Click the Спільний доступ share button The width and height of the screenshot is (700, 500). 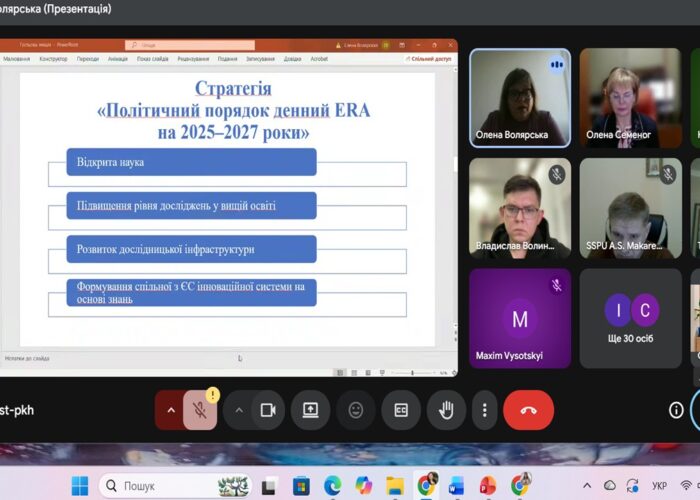428,59
